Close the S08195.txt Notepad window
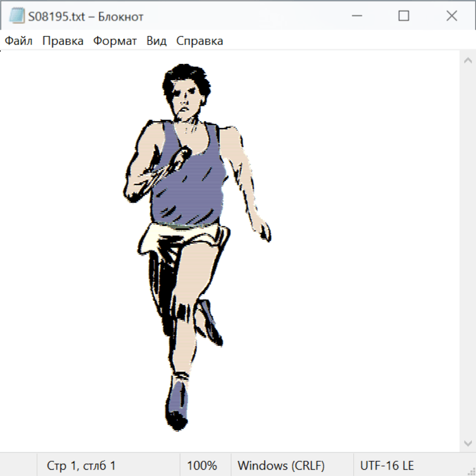The width and height of the screenshot is (476, 476). click(451, 16)
